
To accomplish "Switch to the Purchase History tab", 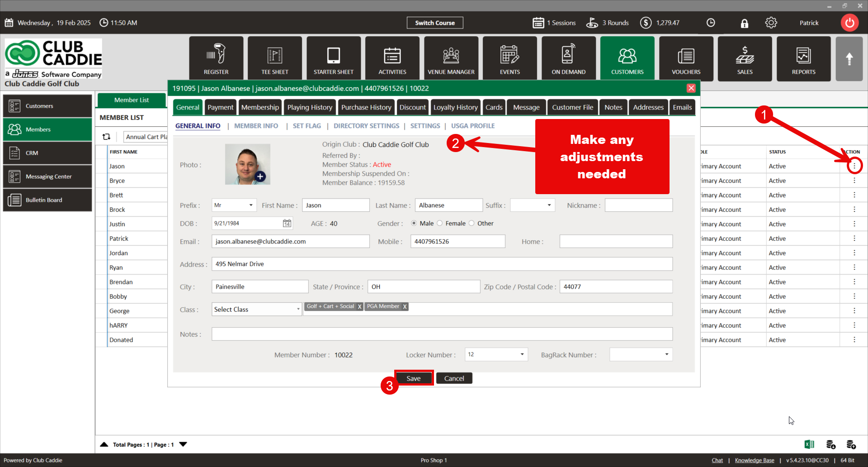I will coord(366,107).
